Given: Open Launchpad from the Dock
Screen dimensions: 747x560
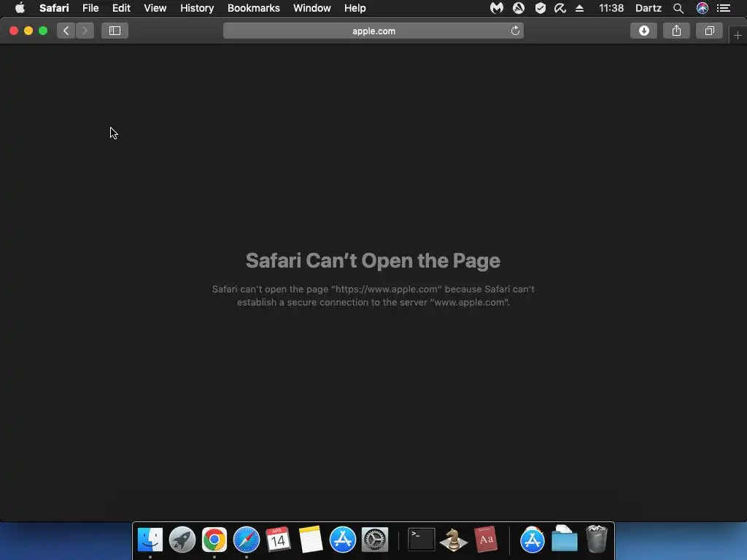Looking at the screenshot, I should [x=182, y=540].
